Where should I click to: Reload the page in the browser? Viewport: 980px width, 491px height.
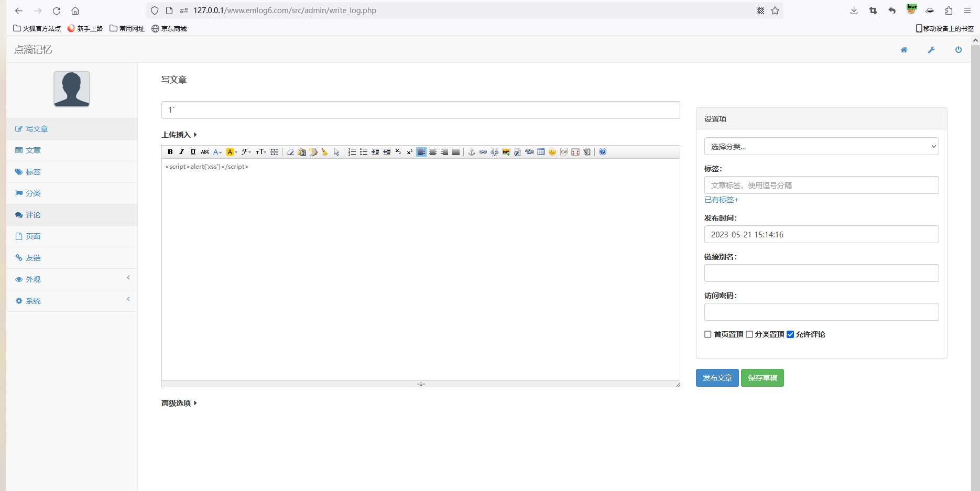pos(57,10)
